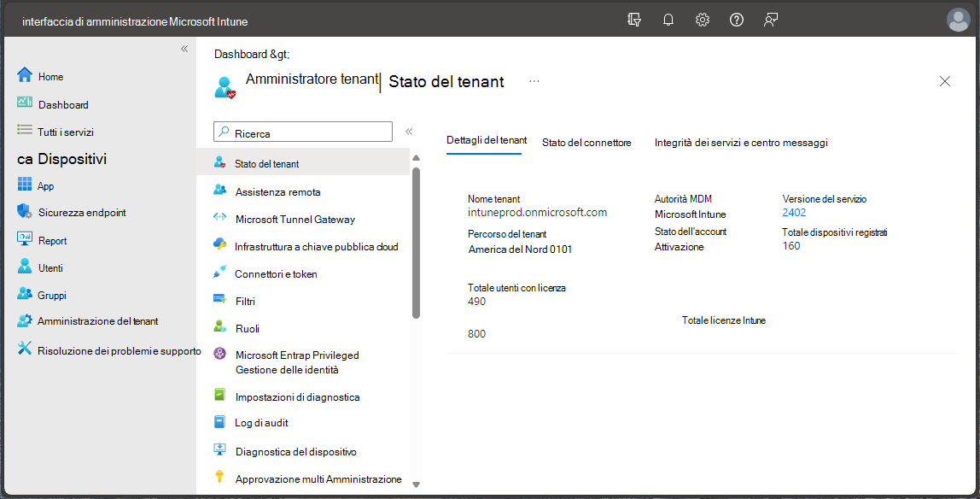The width and height of the screenshot is (980, 499).
Task: Open Tutti i servizi in navigation
Action: click(x=66, y=132)
